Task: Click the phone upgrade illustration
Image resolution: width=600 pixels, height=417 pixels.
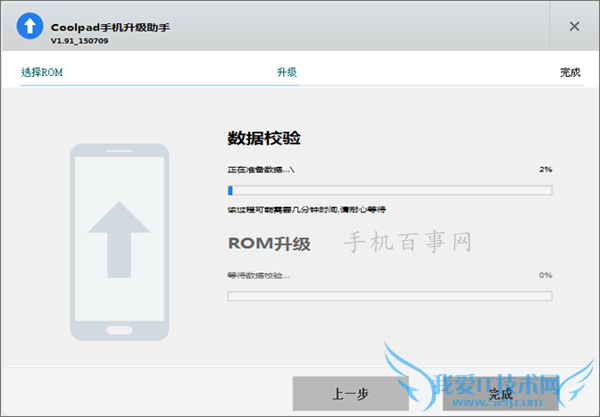Action: click(119, 242)
